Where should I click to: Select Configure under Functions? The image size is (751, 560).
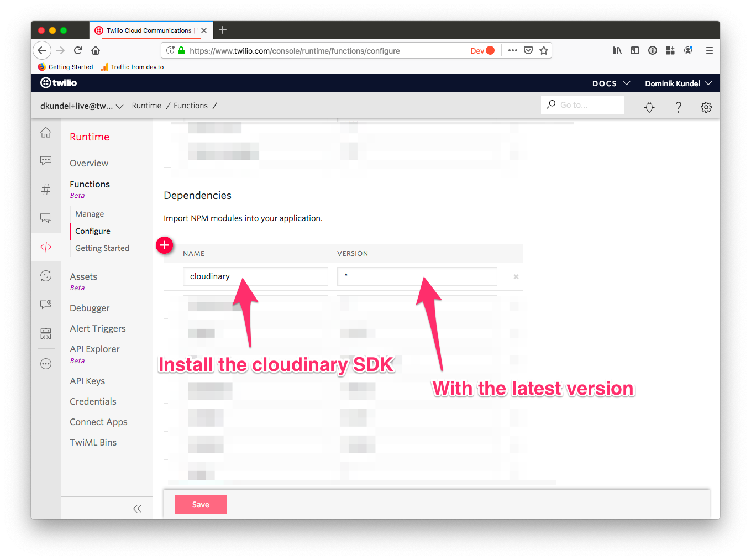pyautogui.click(x=93, y=231)
